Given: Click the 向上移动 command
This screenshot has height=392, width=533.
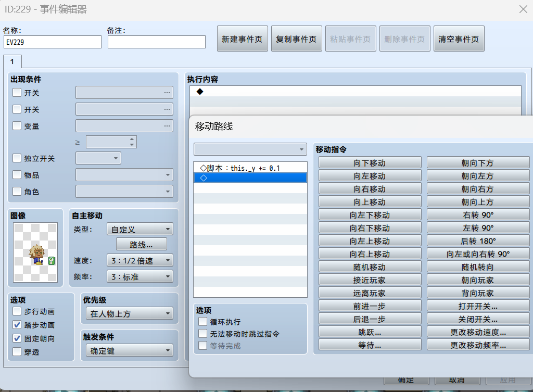Looking at the screenshot, I should click(370, 202).
